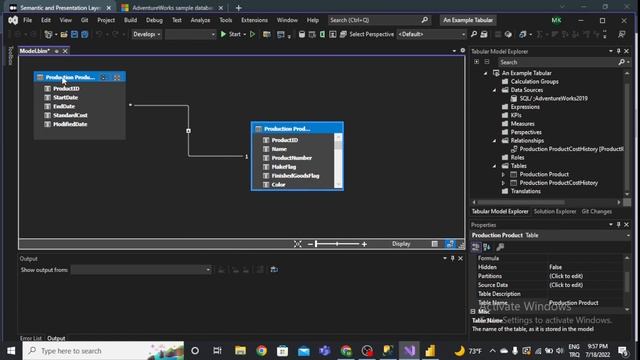Switch to grid view icon
The image size is (640, 360).
point(435,244)
